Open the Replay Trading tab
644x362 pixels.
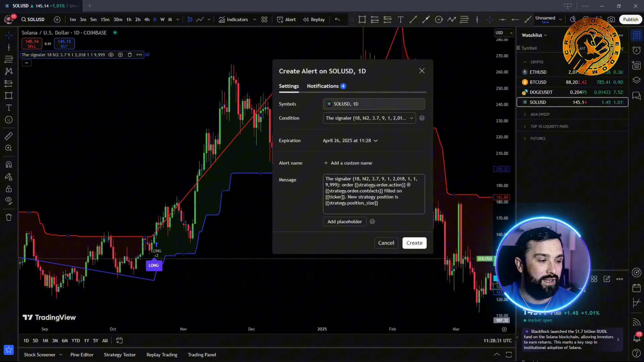pos(162,355)
